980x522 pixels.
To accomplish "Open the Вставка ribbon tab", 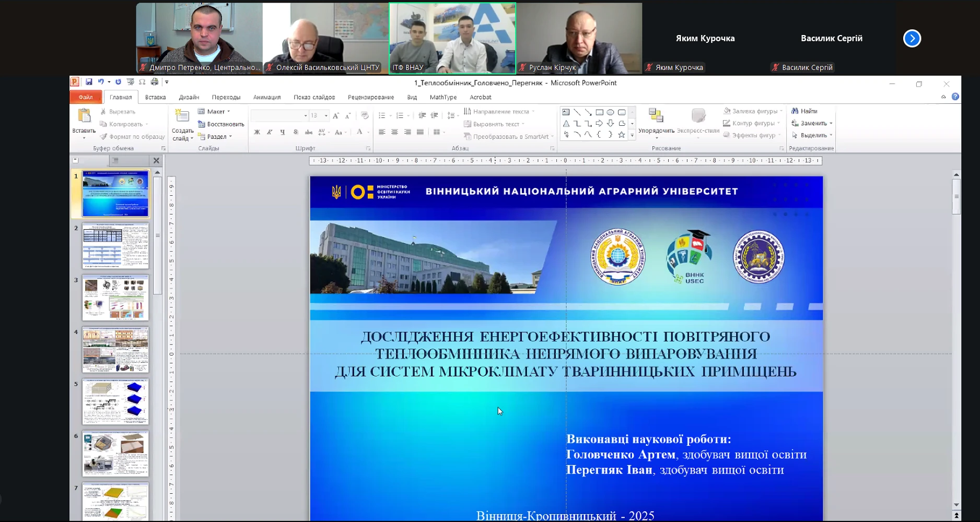I will [x=155, y=97].
